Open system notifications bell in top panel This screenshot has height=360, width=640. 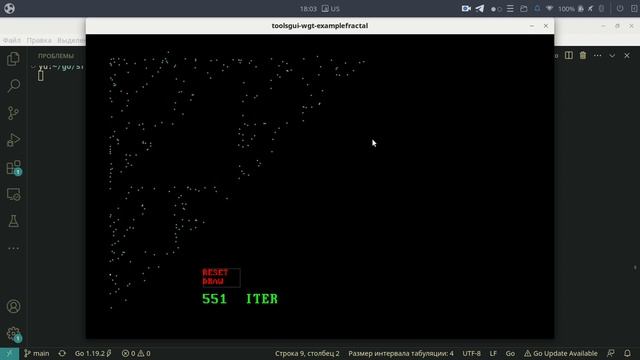537,9
